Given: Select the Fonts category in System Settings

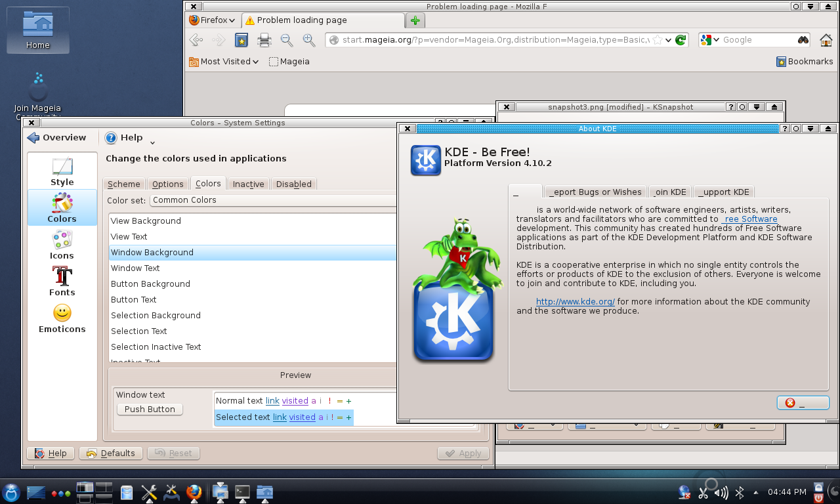Looking at the screenshot, I should pyautogui.click(x=62, y=282).
